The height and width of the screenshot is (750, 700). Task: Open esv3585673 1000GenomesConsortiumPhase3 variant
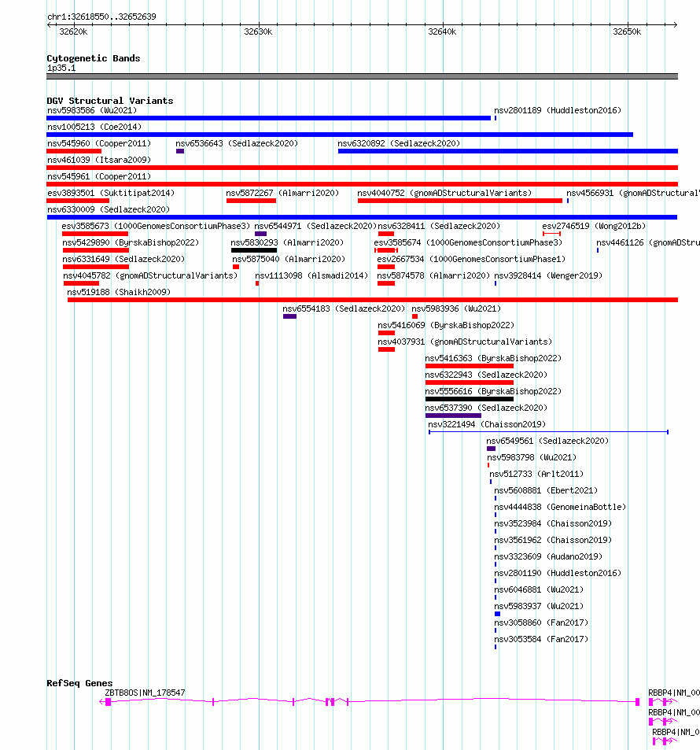pos(156,226)
